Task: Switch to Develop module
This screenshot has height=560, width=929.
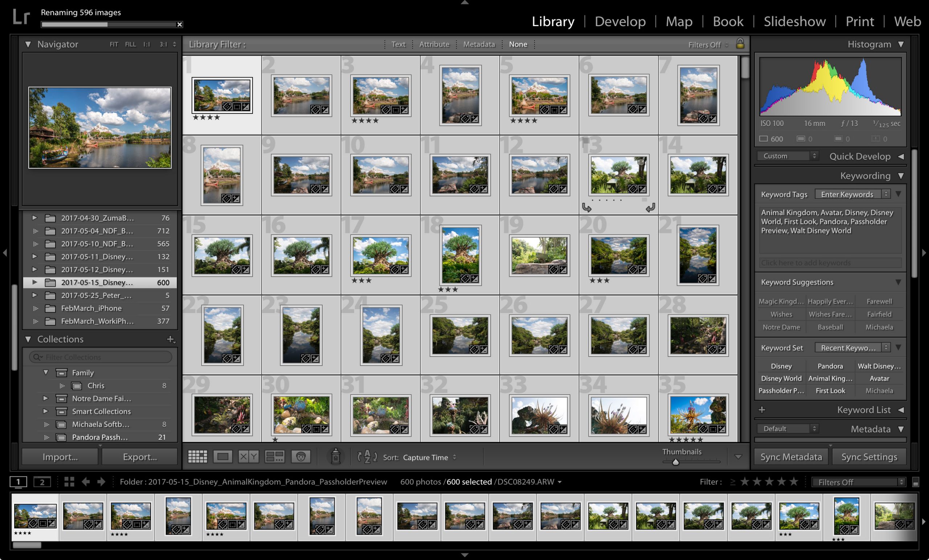Action: 620,21
